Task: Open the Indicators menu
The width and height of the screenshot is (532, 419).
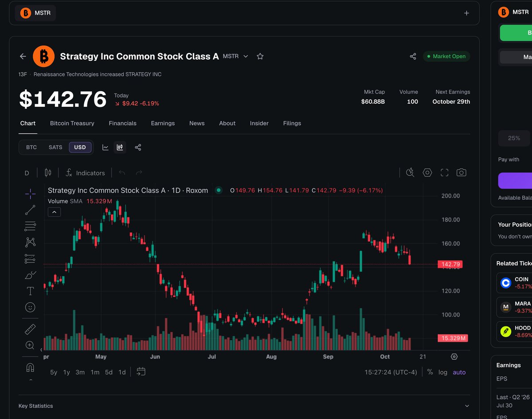Action: 85,173
